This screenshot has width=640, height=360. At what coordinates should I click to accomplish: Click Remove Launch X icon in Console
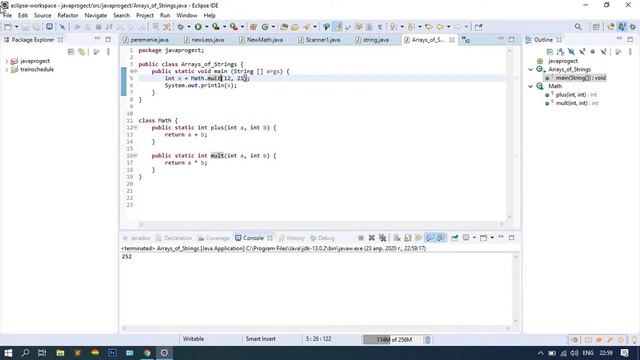point(372,238)
